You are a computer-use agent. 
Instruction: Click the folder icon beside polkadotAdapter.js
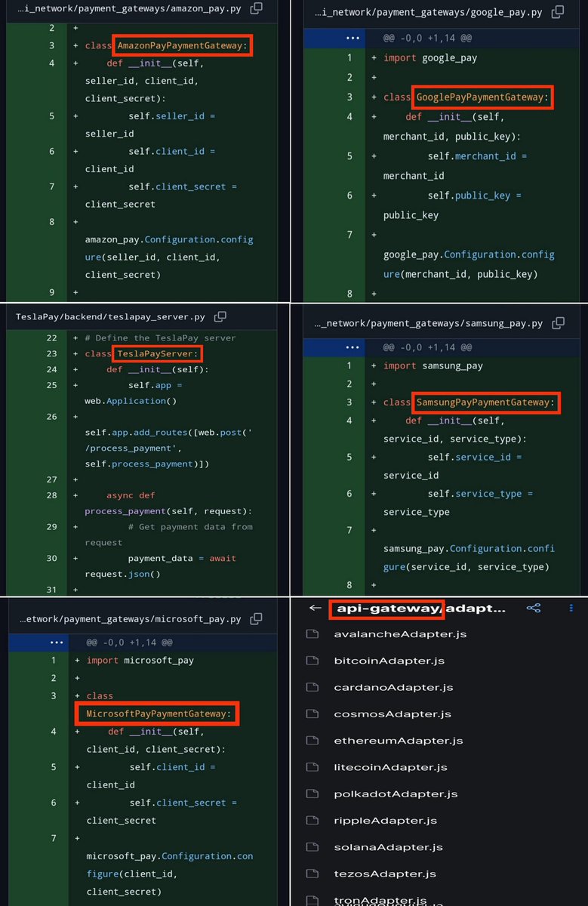coord(312,794)
